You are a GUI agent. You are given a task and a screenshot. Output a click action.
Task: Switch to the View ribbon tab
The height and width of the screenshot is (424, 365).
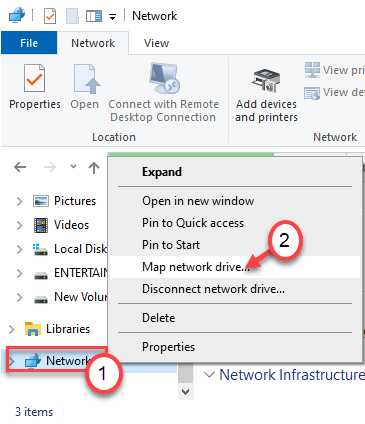(x=156, y=43)
